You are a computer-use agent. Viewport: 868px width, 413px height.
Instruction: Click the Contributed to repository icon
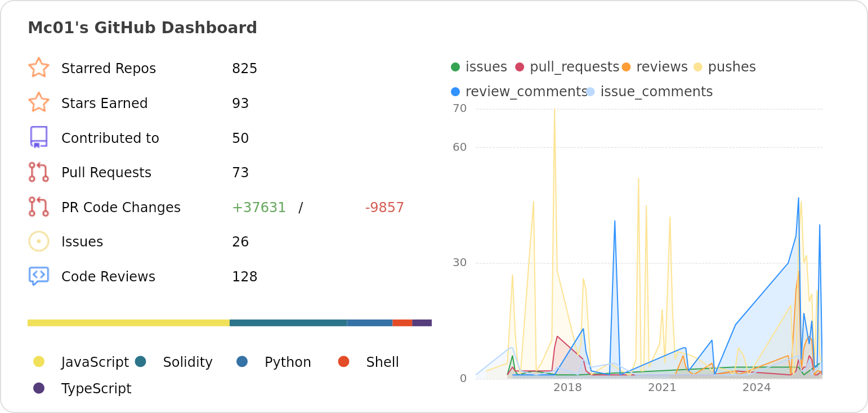(39, 137)
